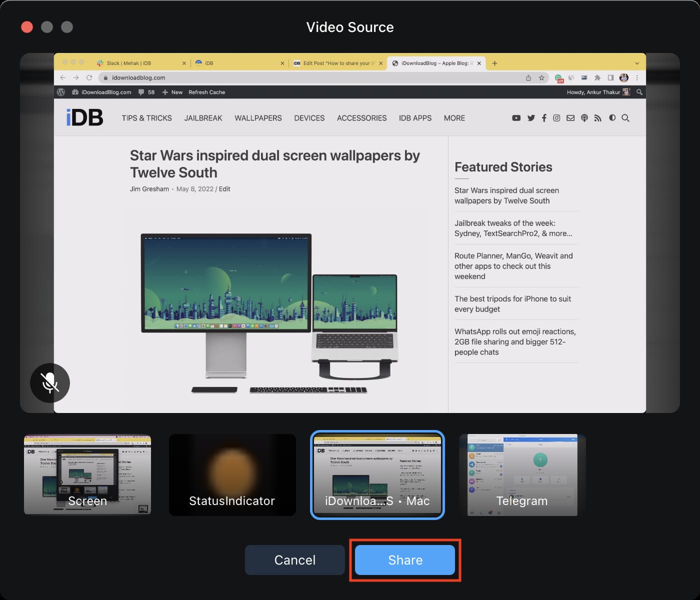The width and height of the screenshot is (700, 600).
Task: Open best tripods for iPhone story
Action: pos(512,304)
